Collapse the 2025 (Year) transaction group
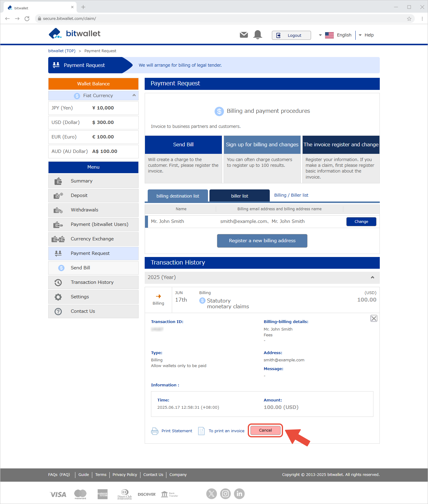 click(373, 277)
